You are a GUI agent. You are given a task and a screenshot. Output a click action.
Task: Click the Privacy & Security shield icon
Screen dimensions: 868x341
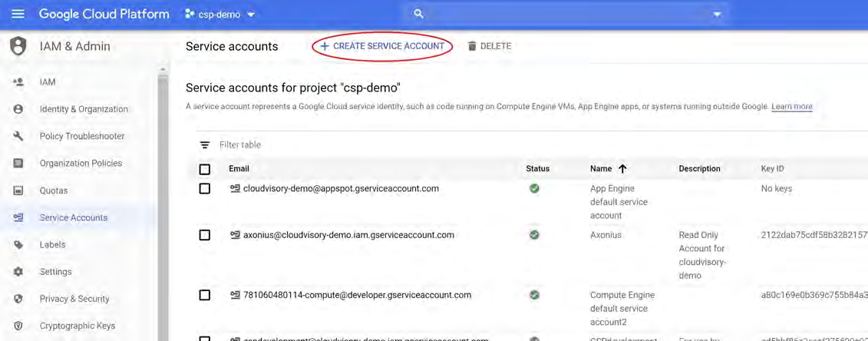tap(18, 299)
